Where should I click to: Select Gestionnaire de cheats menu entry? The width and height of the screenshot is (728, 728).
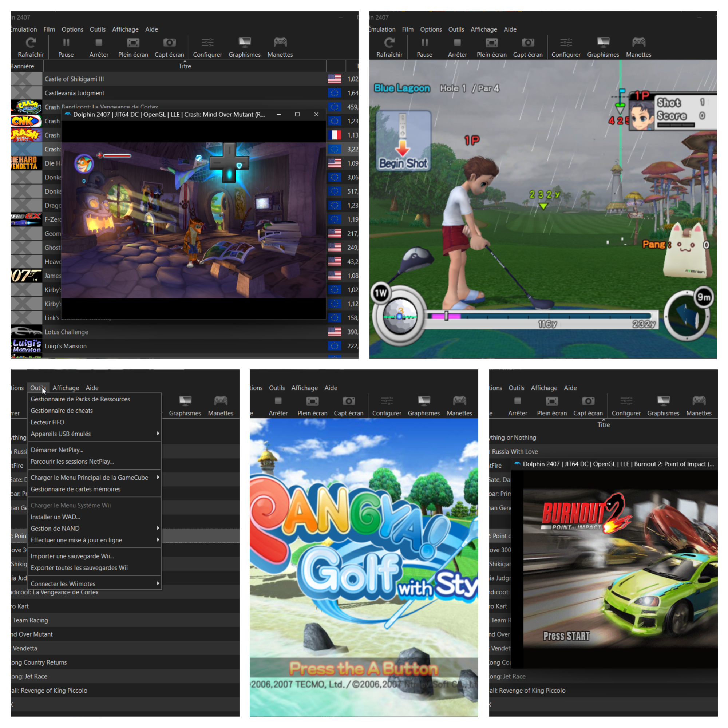62,411
